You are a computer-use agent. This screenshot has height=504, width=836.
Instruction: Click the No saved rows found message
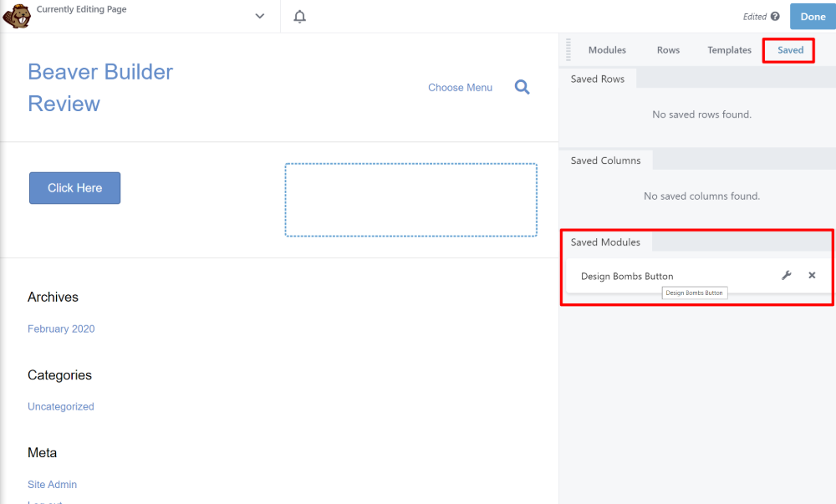tap(701, 115)
